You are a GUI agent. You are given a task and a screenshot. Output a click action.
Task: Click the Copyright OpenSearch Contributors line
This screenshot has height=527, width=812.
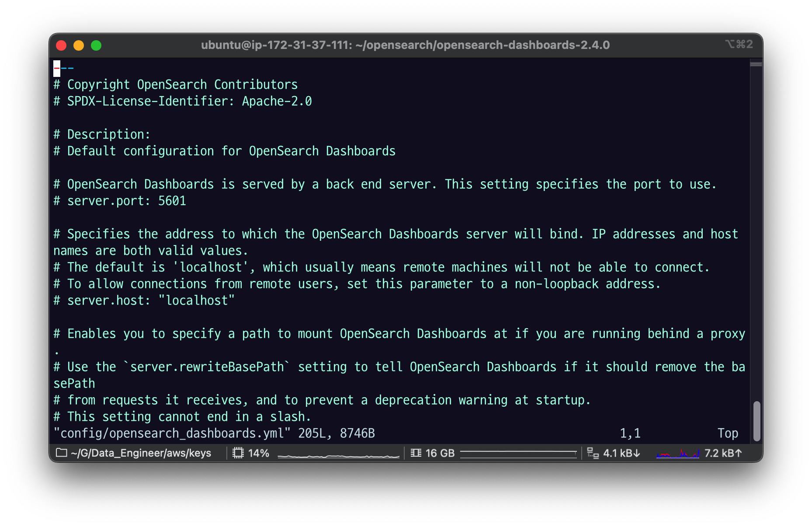pyautogui.click(x=176, y=84)
